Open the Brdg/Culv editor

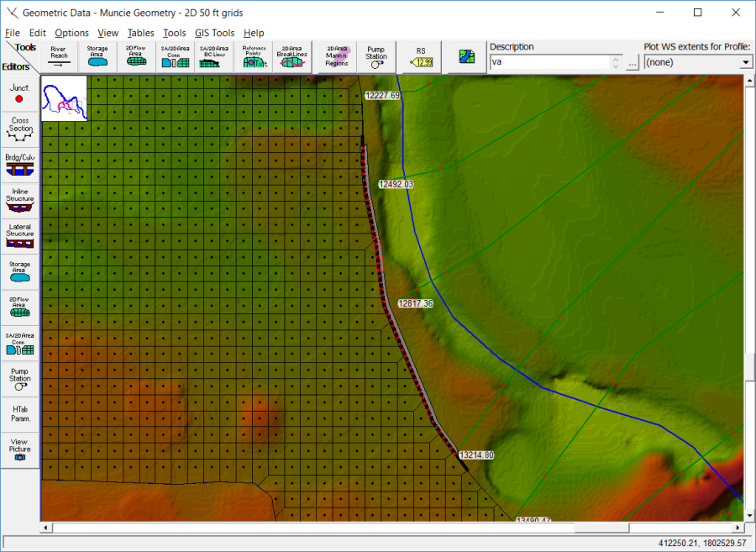coord(18,165)
